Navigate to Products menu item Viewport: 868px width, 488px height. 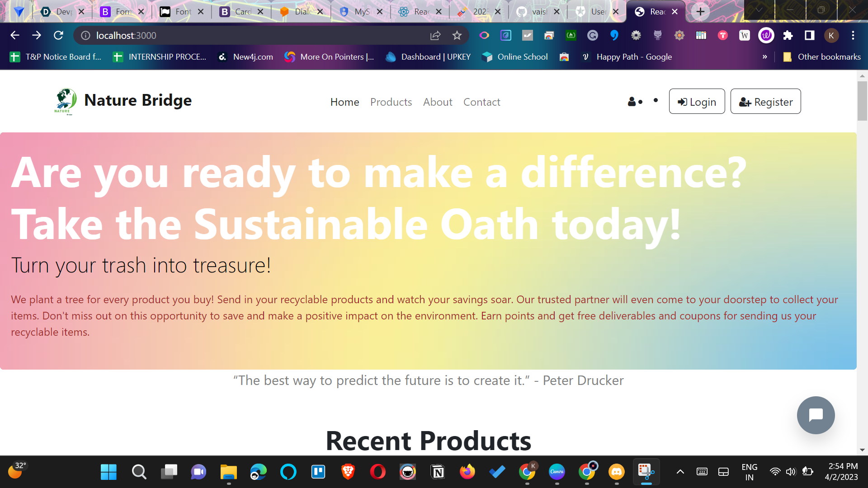click(x=391, y=102)
